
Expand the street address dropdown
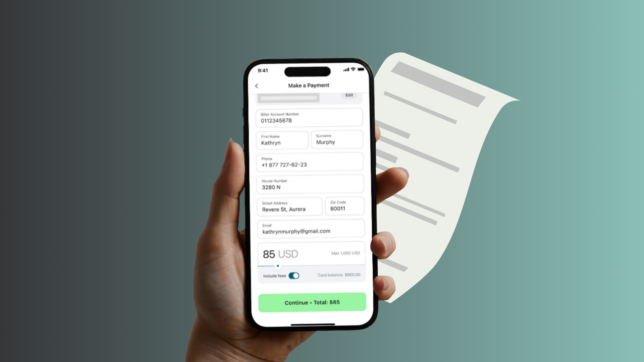click(x=290, y=206)
